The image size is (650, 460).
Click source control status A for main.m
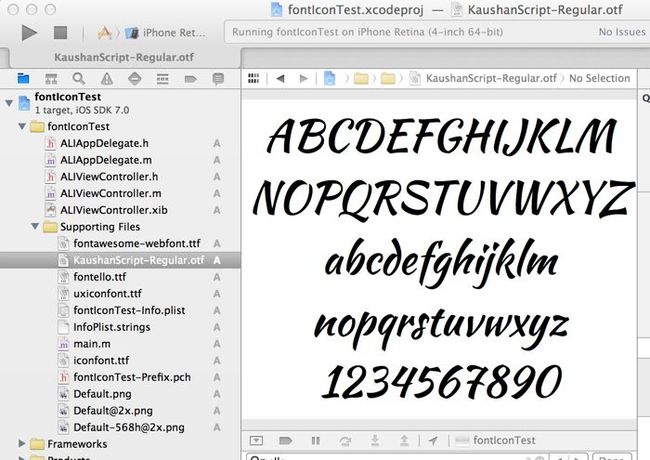pos(216,344)
